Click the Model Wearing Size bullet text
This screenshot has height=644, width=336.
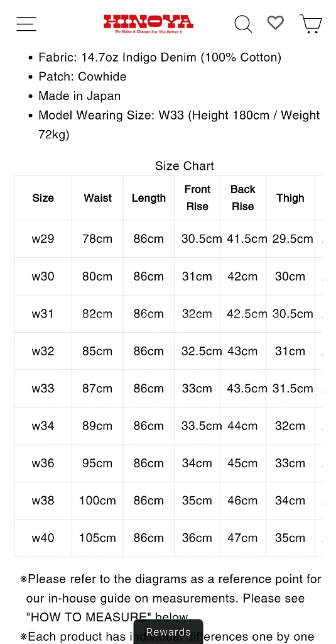tap(179, 125)
